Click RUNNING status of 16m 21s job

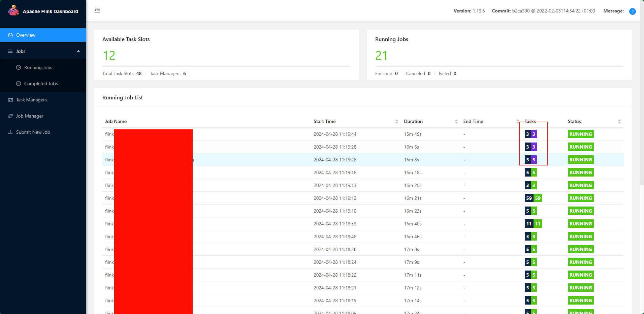click(581, 198)
